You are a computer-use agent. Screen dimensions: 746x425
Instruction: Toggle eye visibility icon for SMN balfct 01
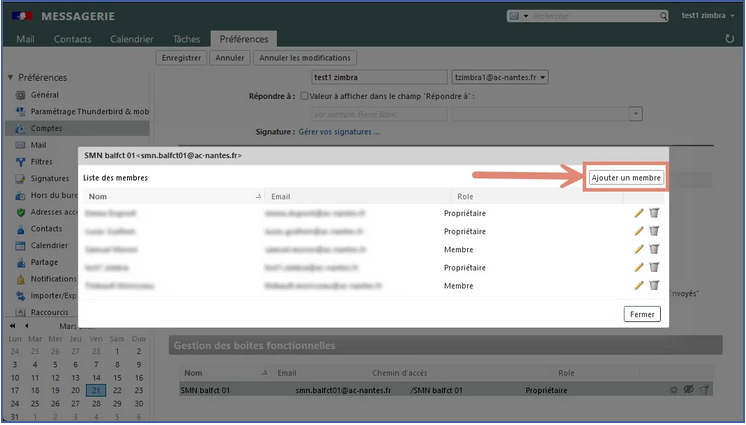click(688, 390)
